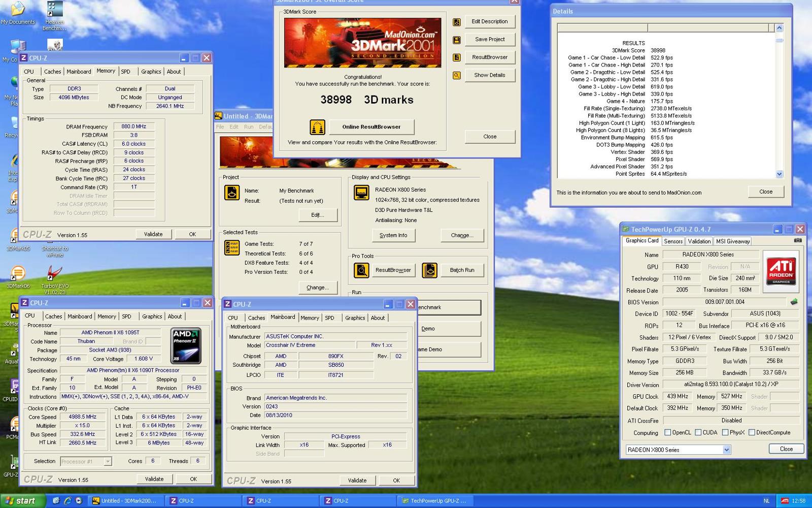
Task: Click Change button under Display and CPU Settings
Action: [462, 235]
